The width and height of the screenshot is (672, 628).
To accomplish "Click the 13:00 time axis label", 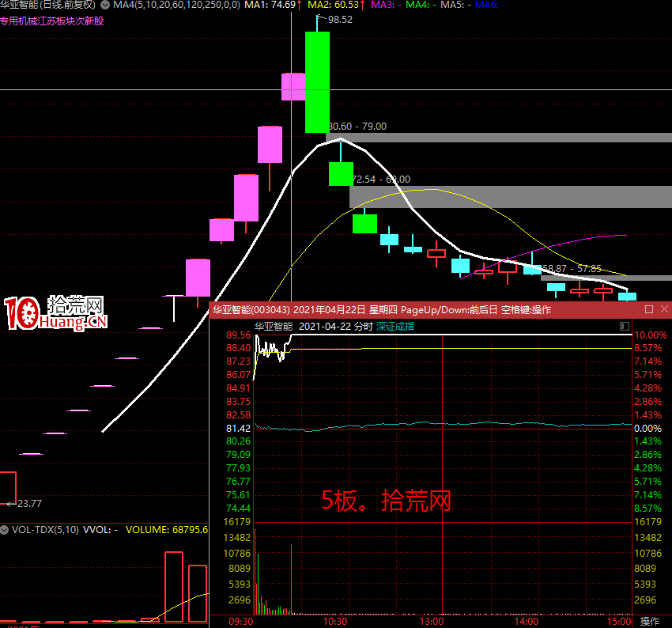I will click(431, 622).
